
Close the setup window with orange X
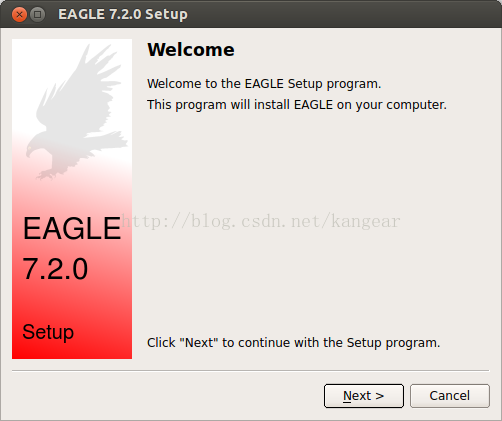(x=19, y=14)
